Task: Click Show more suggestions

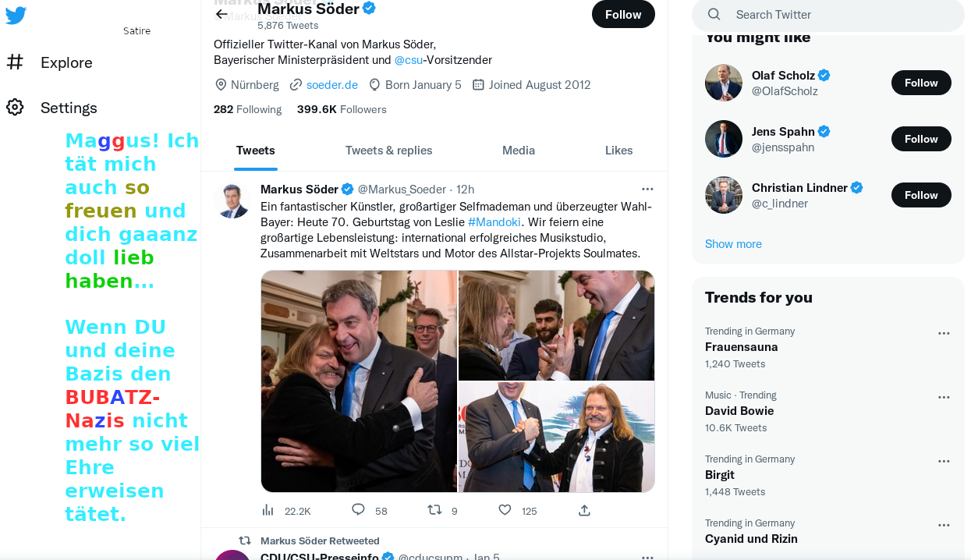Action: pyautogui.click(x=733, y=244)
